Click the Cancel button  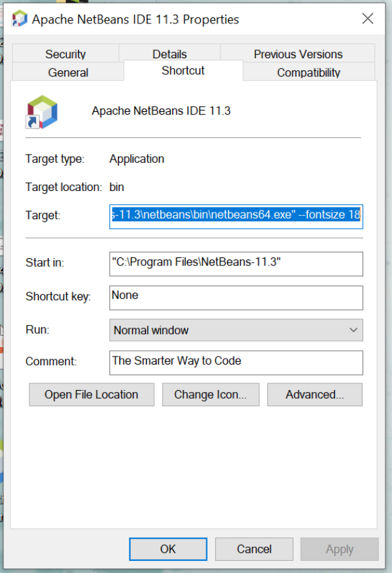(254, 549)
